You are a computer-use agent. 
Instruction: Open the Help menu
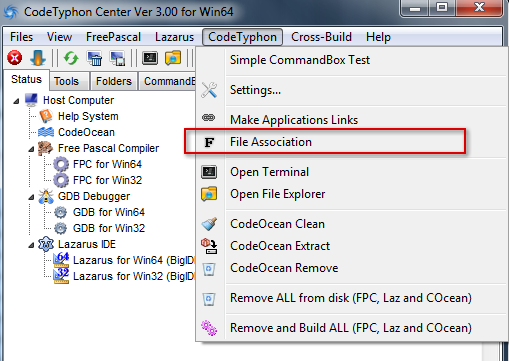click(378, 37)
